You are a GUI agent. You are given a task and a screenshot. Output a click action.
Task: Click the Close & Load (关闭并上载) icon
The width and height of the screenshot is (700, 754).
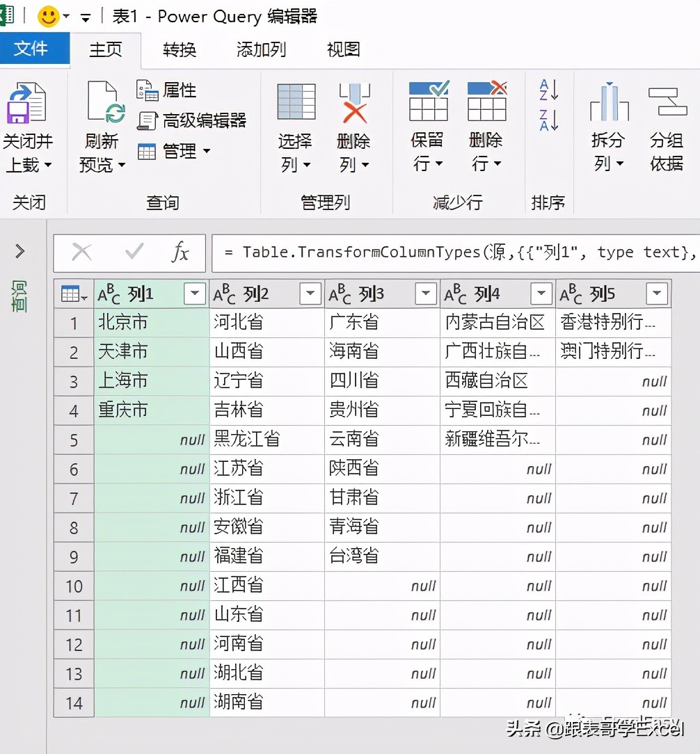pyautogui.click(x=26, y=102)
